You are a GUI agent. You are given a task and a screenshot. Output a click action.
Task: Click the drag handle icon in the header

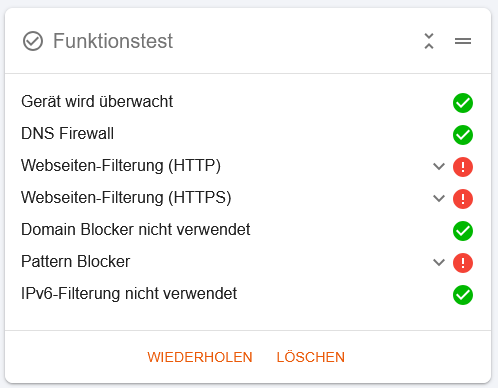click(x=463, y=41)
